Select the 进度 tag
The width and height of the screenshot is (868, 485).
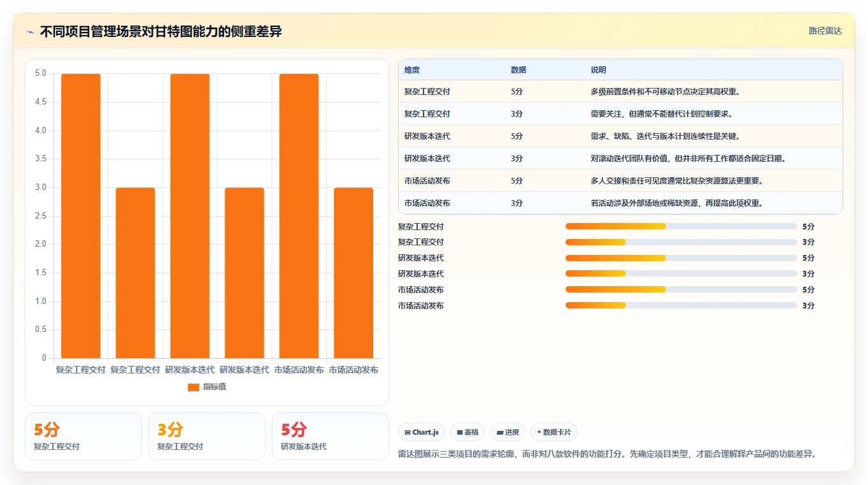508,432
